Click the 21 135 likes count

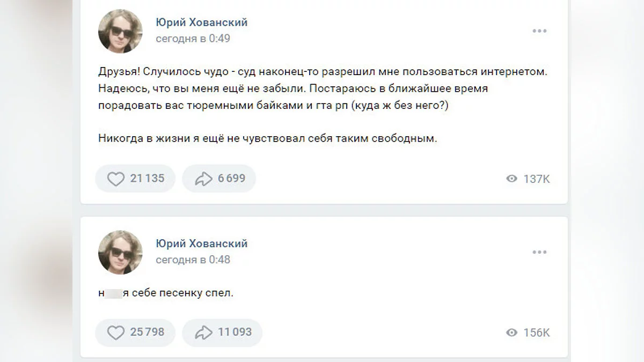(147, 179)
